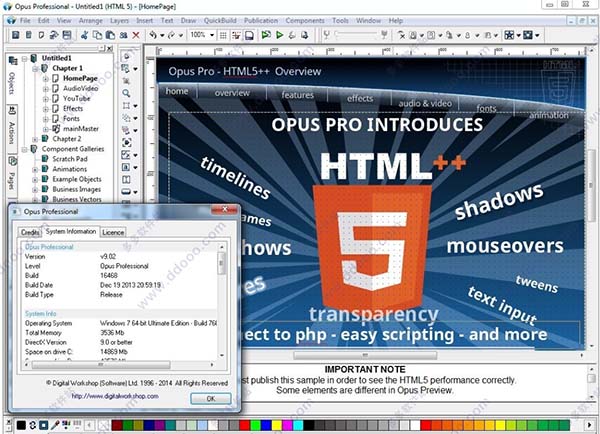The width and height of the screenshot is (600, 434).
Task: Click the red X Delete icon
Action: point(136,35)
